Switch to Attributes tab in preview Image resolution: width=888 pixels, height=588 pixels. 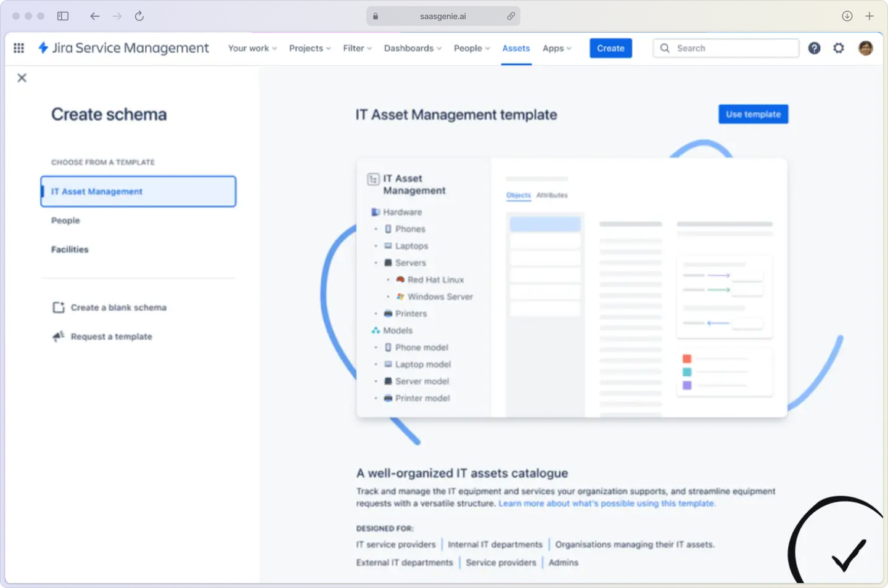point(552,195)
